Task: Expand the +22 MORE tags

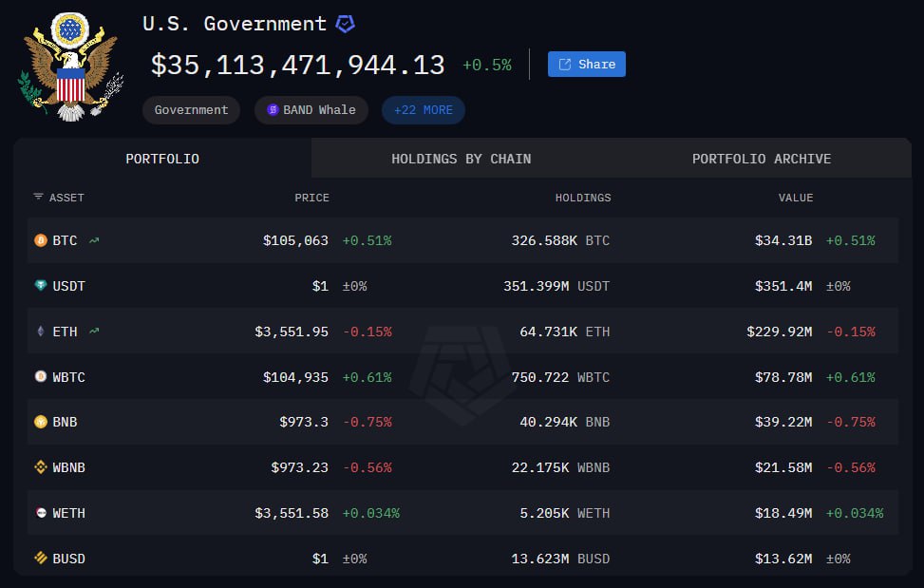Action: tap(423, 110)
